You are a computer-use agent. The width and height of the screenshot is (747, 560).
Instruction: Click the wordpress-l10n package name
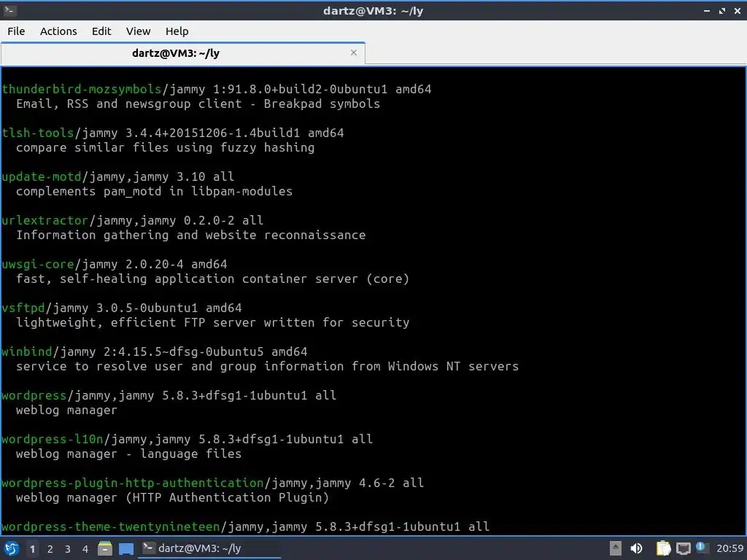(x=53, y=440)
